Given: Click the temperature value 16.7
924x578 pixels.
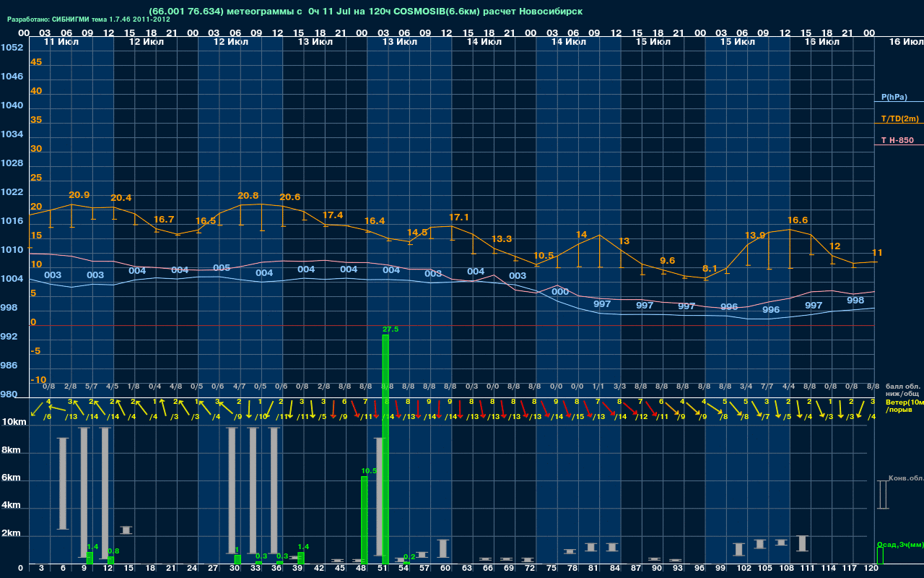Looking at the screenshot, I should (164, 219).
